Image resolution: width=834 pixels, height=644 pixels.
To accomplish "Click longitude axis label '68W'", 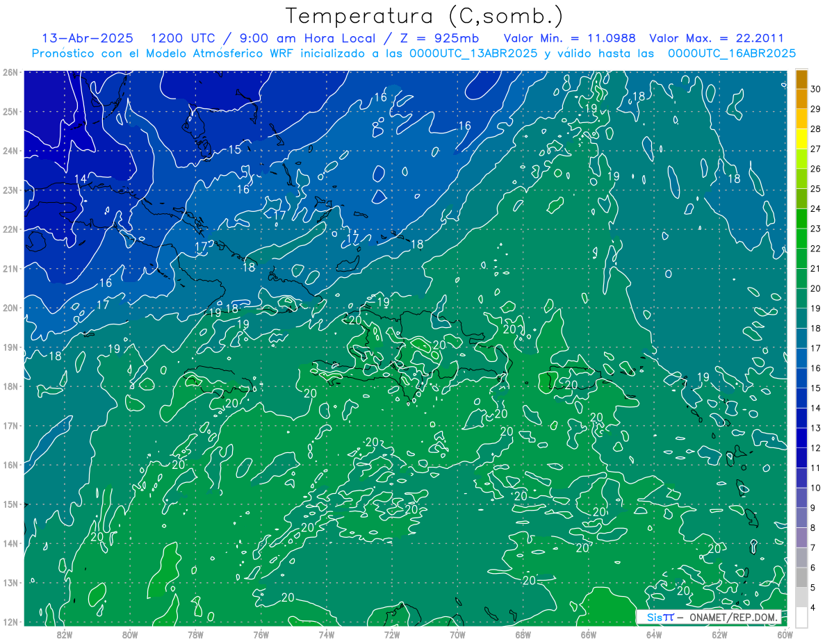I will [x=523, y=634].
